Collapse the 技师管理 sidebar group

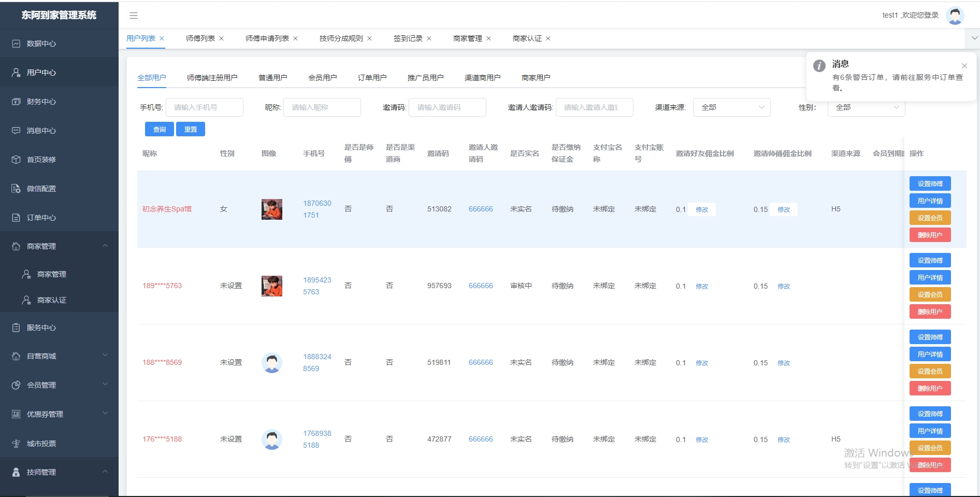105,472
